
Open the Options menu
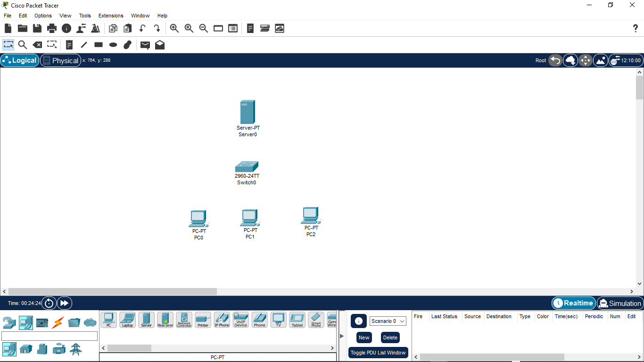[x=43, y=16]
